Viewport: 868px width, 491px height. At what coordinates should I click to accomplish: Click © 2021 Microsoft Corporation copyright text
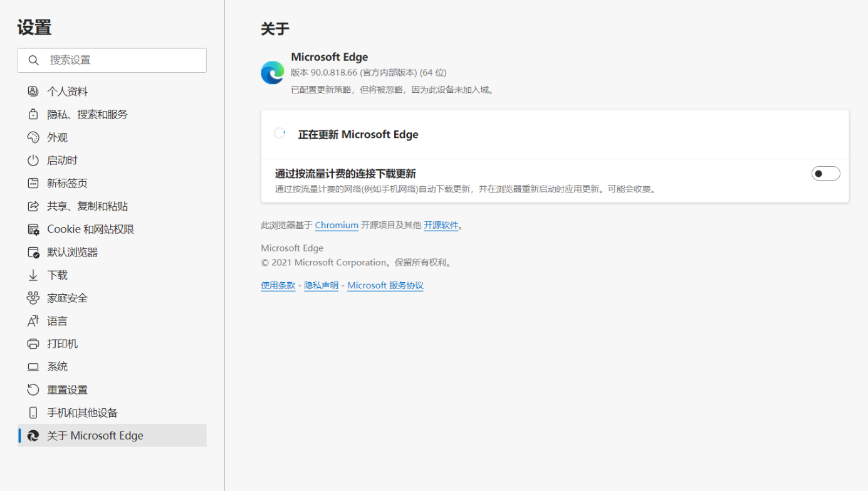pos(357,263)
